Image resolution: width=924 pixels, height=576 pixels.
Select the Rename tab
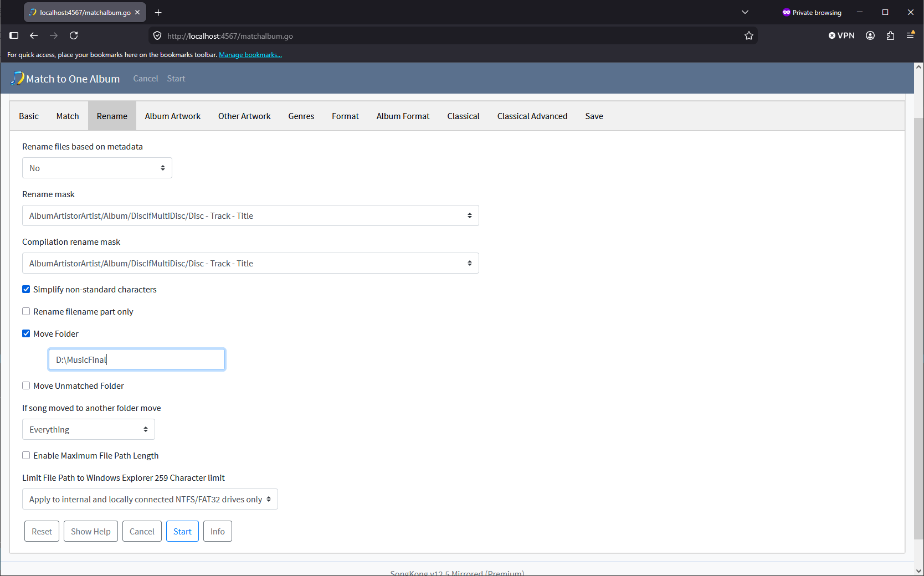[x=112, y=116]
